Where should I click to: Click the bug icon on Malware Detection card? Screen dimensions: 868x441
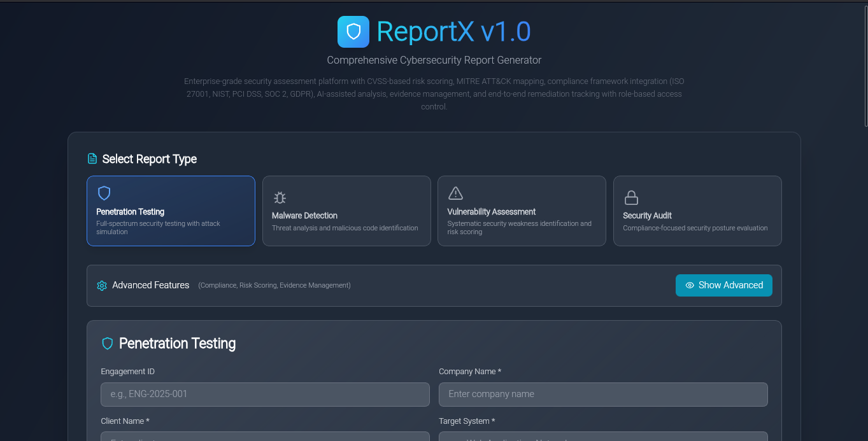click(280, 197)
